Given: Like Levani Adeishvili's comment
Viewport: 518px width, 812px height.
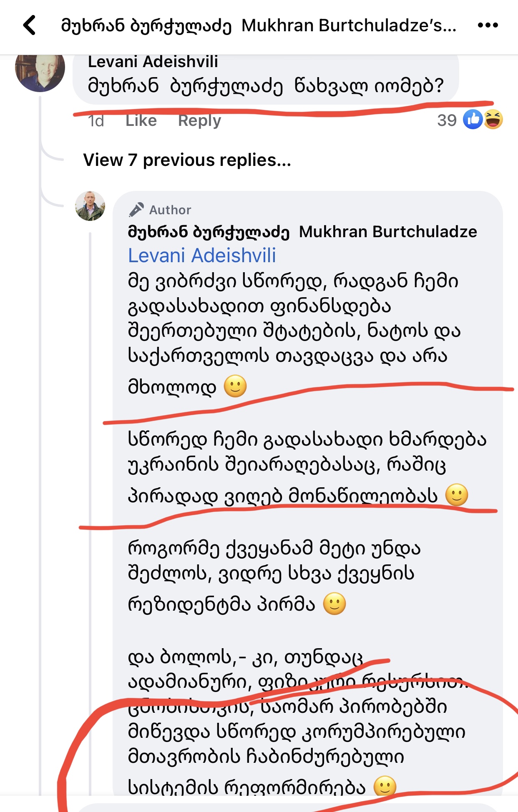Looking at the screenshot, I should (x=141, y=120).
